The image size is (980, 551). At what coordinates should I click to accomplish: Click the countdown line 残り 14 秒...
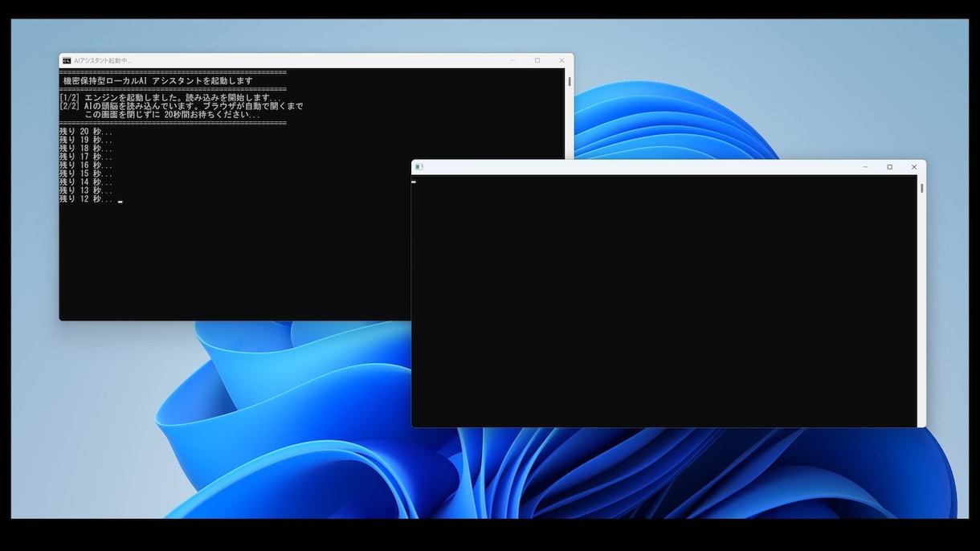[86, 182]
